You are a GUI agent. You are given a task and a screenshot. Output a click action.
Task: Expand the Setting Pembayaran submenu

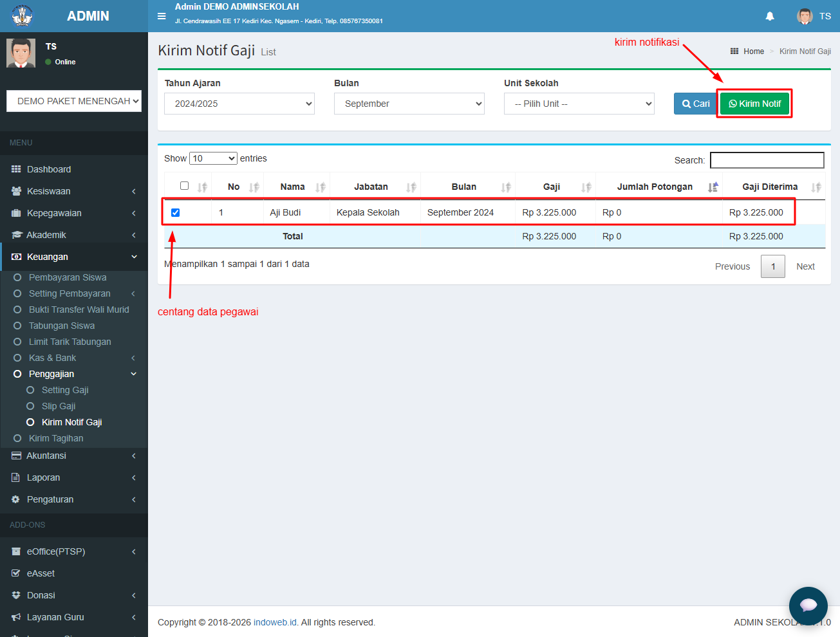[x=74, y=293]
